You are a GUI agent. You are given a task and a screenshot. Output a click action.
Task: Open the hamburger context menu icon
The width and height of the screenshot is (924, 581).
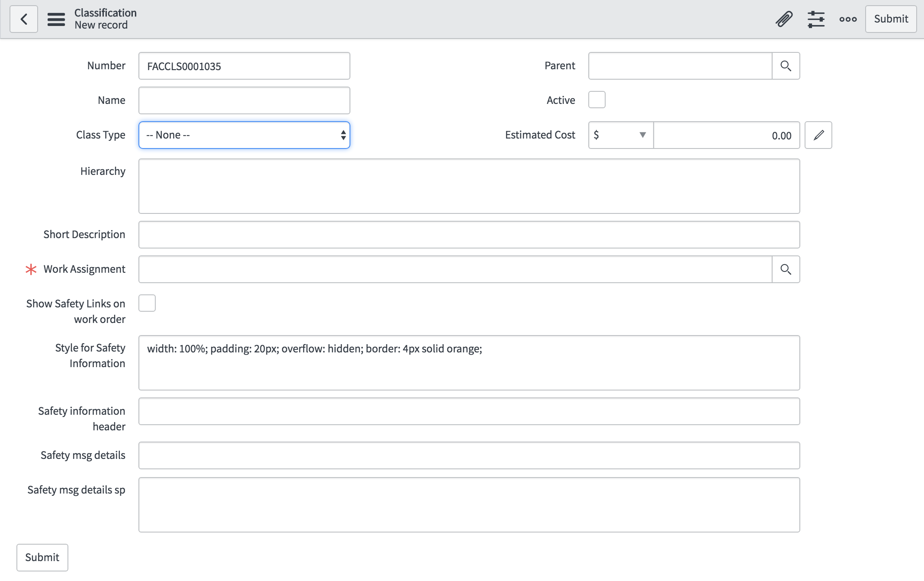[56, 19]
